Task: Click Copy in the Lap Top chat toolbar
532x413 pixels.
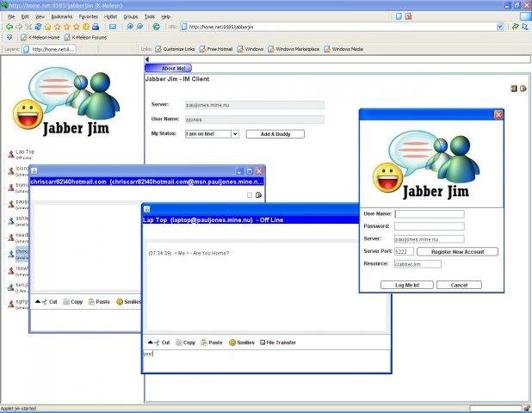Action: [x=186, y=342]
